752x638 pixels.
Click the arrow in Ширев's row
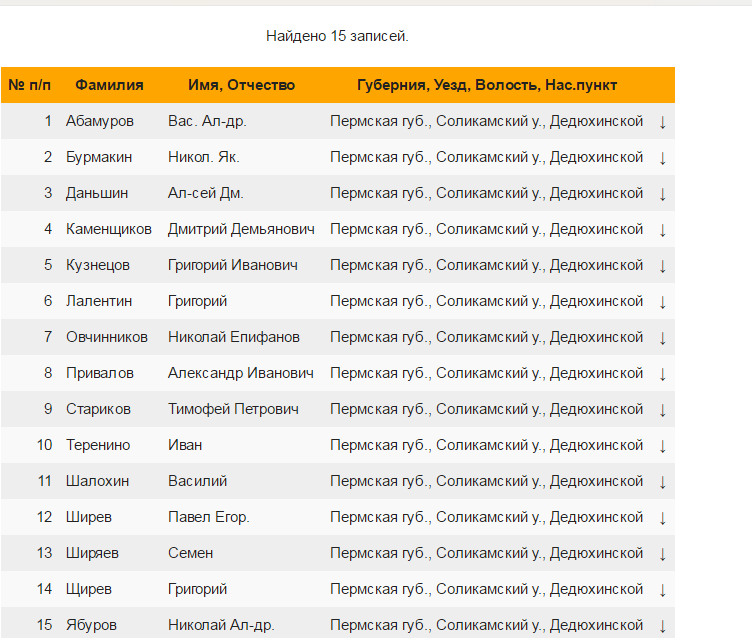pos(662,518)
